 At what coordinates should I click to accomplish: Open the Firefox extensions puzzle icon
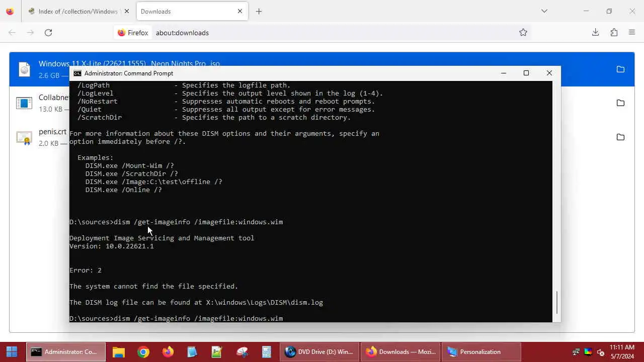tap(614, 33)
